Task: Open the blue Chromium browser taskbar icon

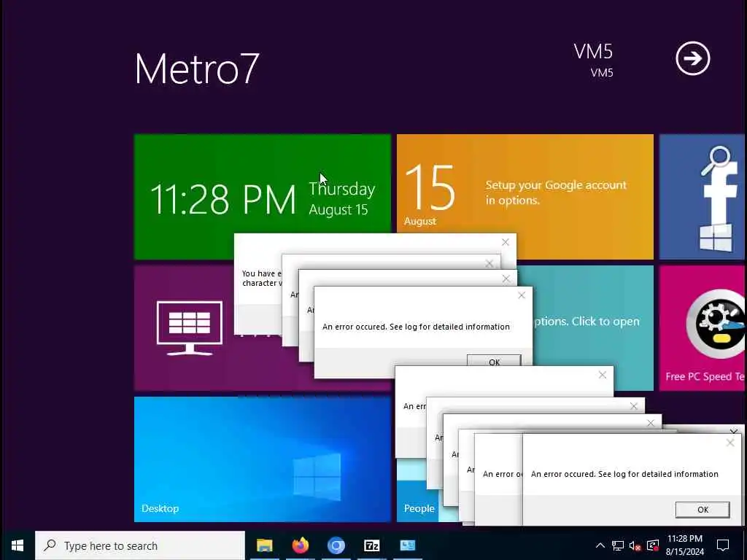Action: (336, 545)
